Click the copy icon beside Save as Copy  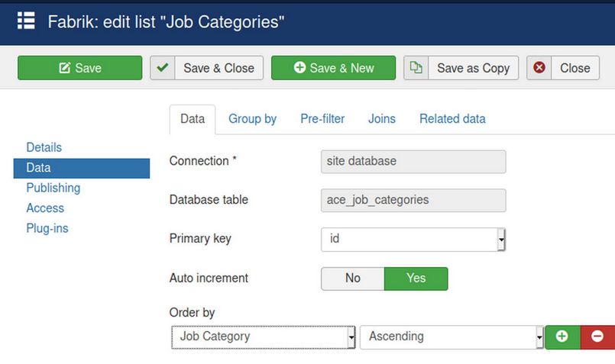(416, 68)
